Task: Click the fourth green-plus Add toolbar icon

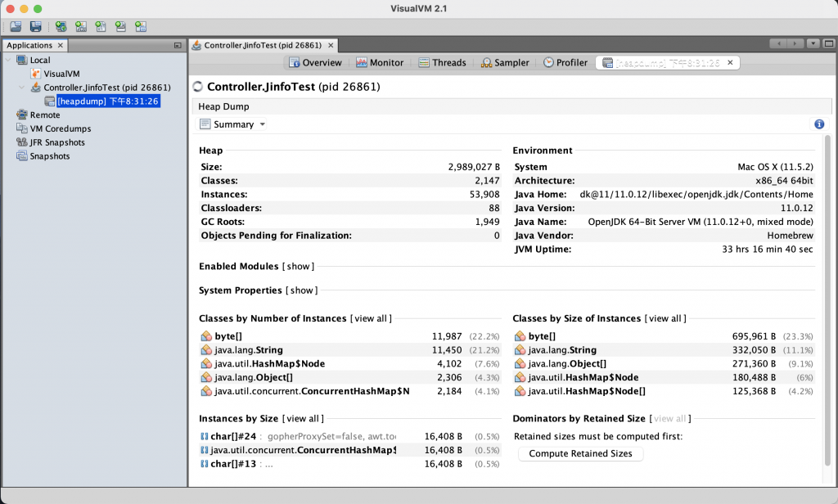Action: (x=121, y=26)
